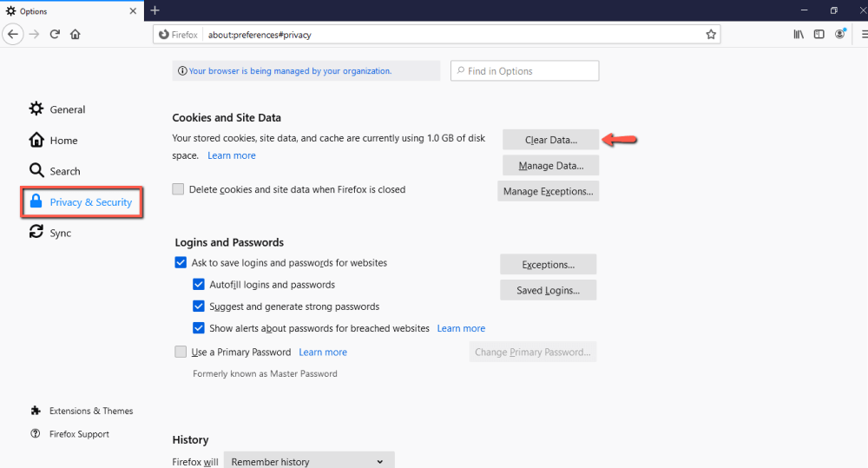
Task: Open the Remember history dropdown
Action: [x=309, y=461]
